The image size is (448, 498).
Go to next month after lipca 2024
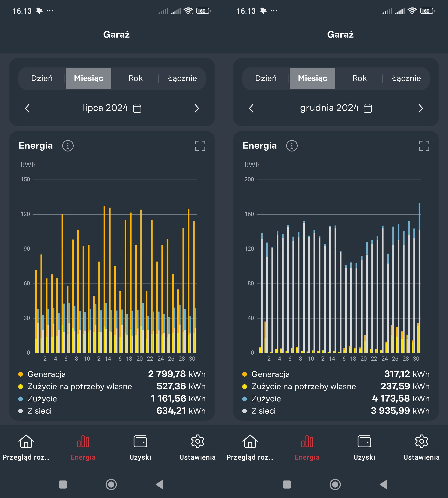pyautogui.click(x=196, y=108)
